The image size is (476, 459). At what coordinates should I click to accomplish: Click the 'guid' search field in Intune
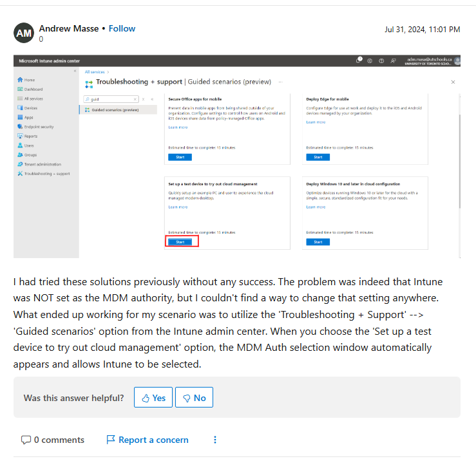click(111, 99)
